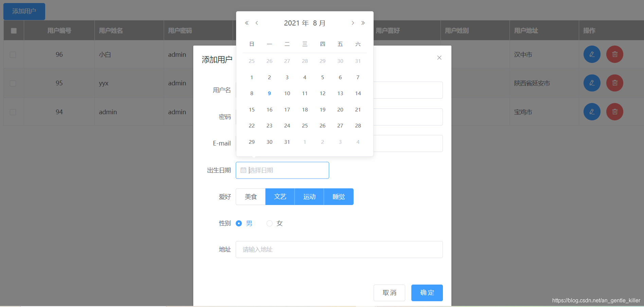Toggle the 文艺 hobby option
The height and width of the screenshot is (307, 644).
280,197
